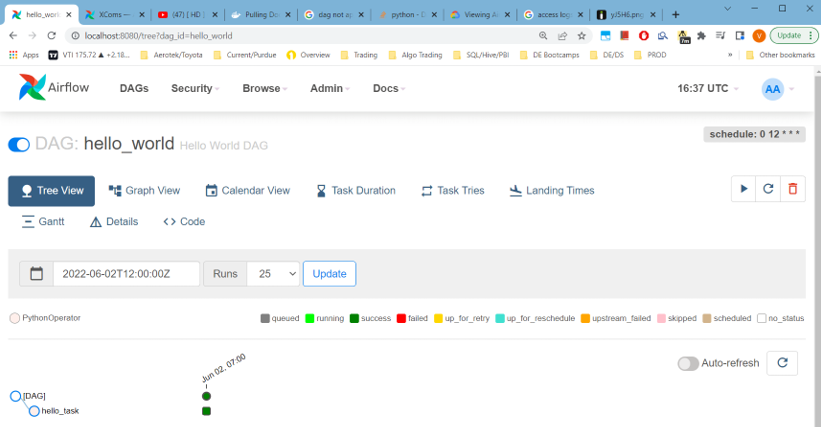The width and height of the screenshot is (821, 427).
Task: Click failed status legend swatch
Action: [401, 318]
